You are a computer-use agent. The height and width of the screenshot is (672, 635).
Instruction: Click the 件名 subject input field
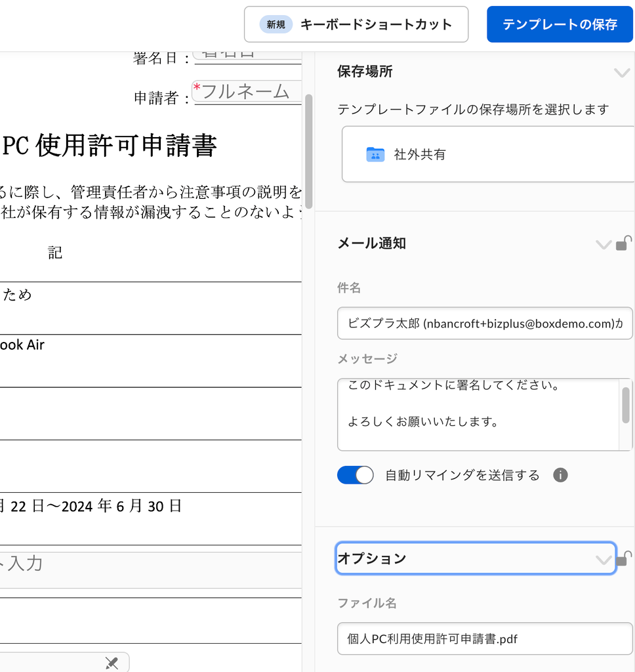tap(484, 323)
